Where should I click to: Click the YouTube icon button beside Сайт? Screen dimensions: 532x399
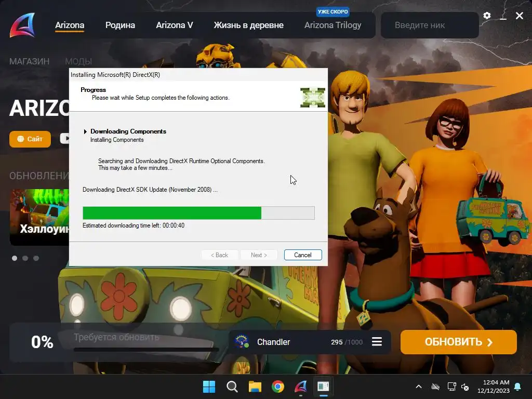pyautogui.click(x=65, y=138)
